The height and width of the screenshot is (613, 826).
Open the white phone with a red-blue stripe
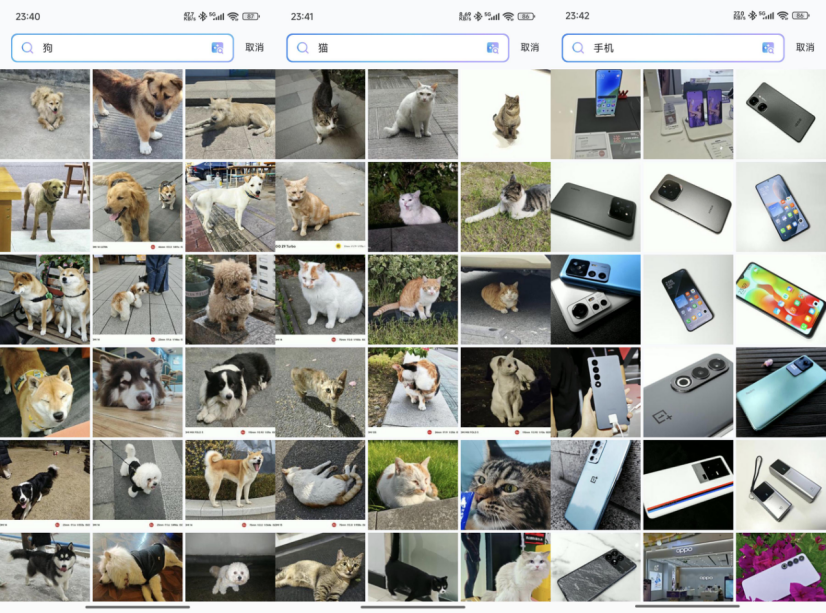[x=688, y=485]
